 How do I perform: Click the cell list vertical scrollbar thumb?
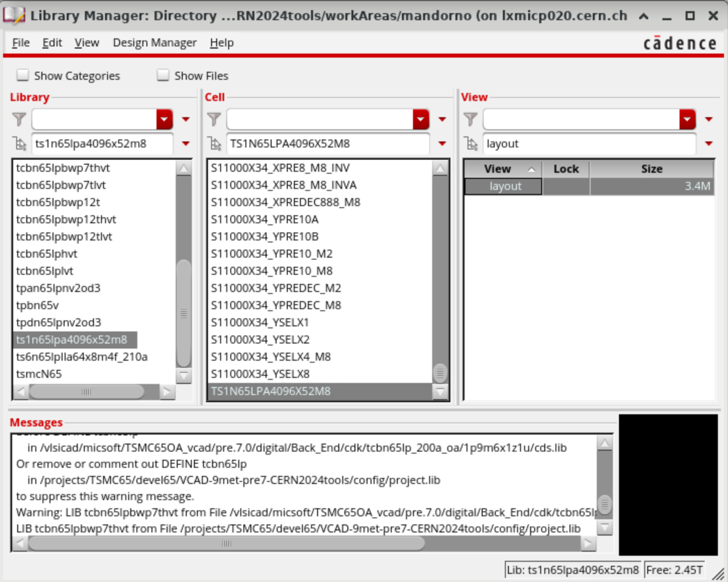point(440,373)
